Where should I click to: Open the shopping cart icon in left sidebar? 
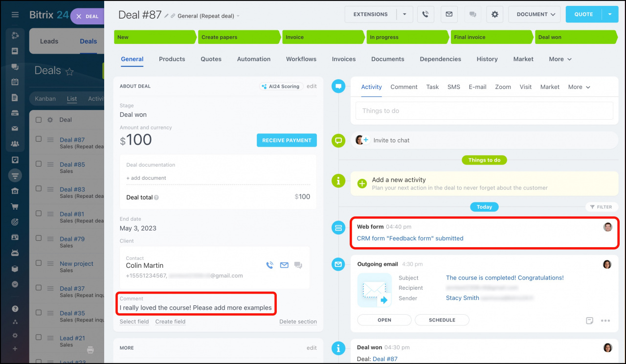(x=15, y=206)
